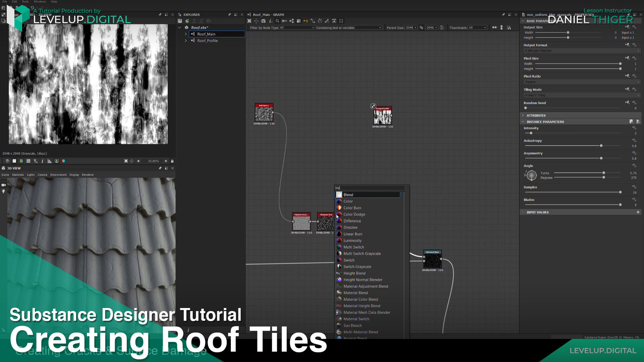Open the Thumbnails dropdown

(477, 28)
